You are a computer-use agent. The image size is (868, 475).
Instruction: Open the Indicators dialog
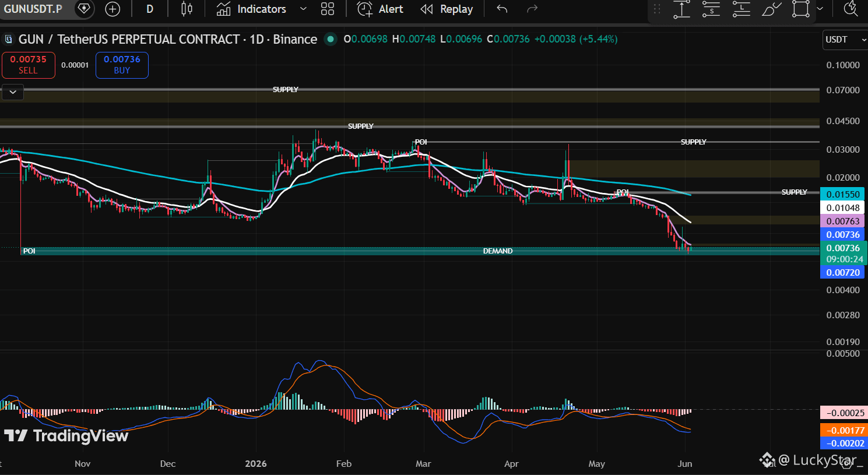[252, 9]
